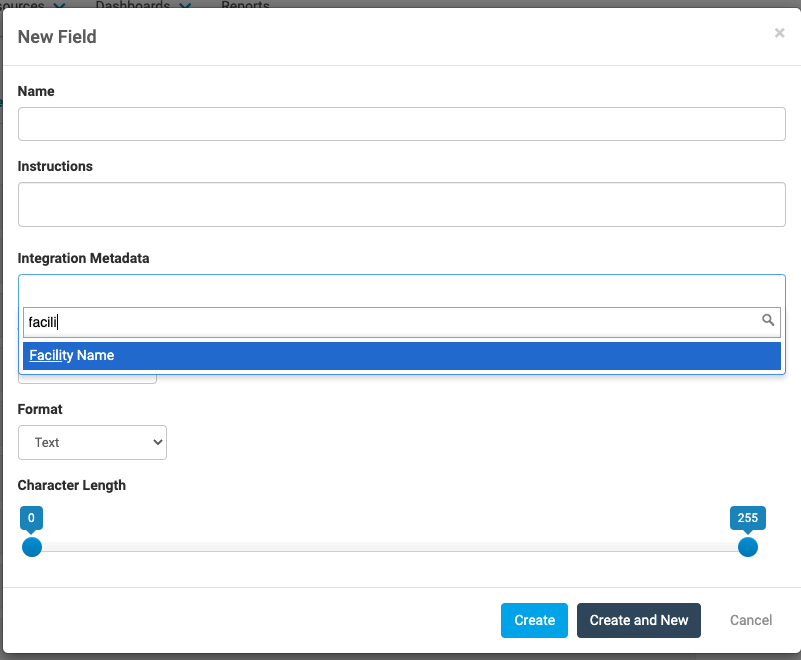Select the Facility Name option
This screenshot has width=801, height=660.
(402, 356)
